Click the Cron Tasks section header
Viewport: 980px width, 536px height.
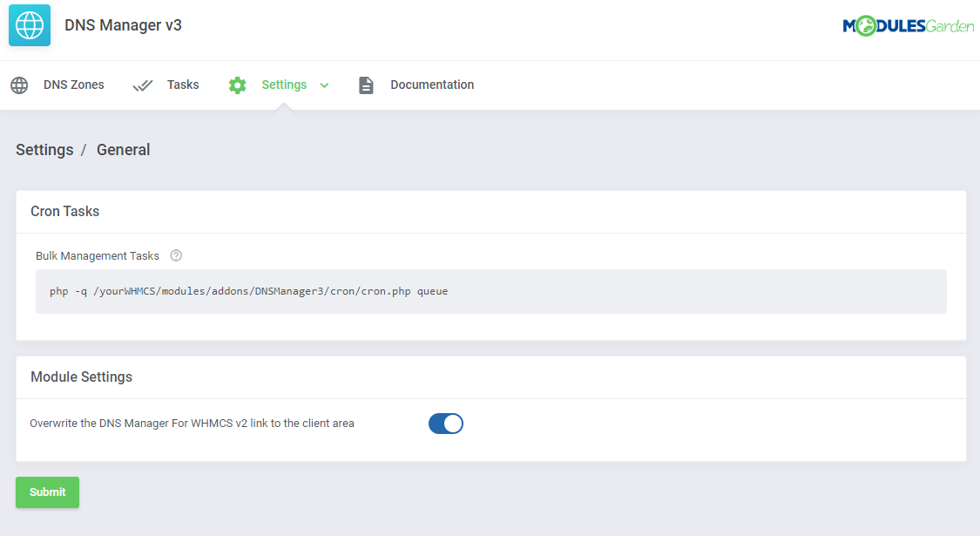65,212
